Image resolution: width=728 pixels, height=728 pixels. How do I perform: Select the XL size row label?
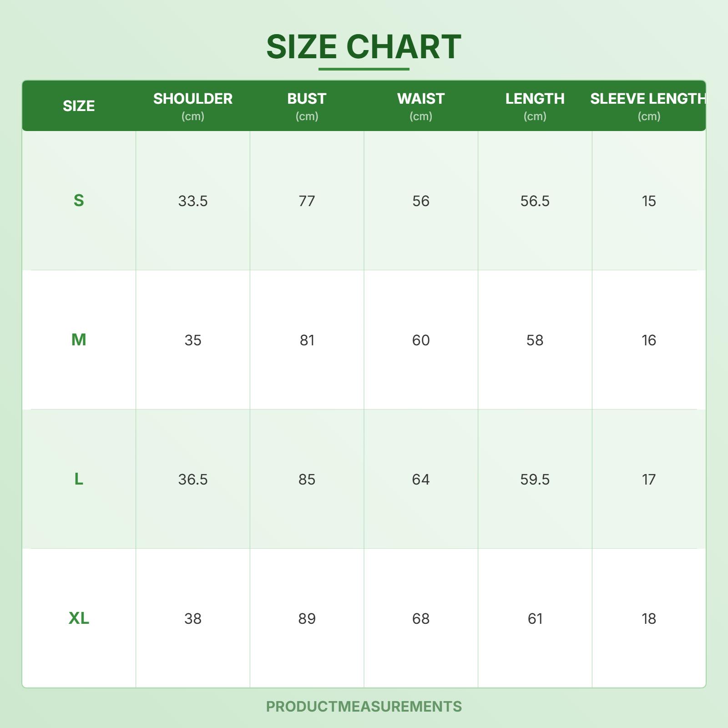point(79,618)
